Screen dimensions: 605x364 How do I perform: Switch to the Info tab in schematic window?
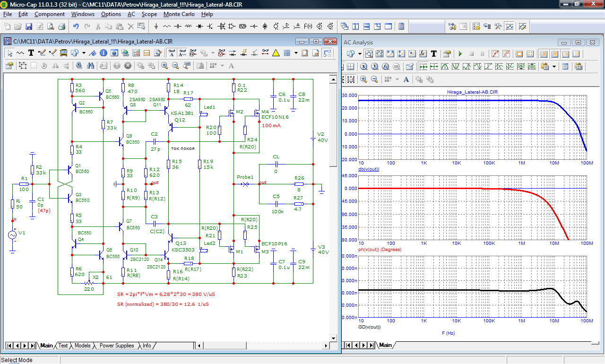pos(147,346)
